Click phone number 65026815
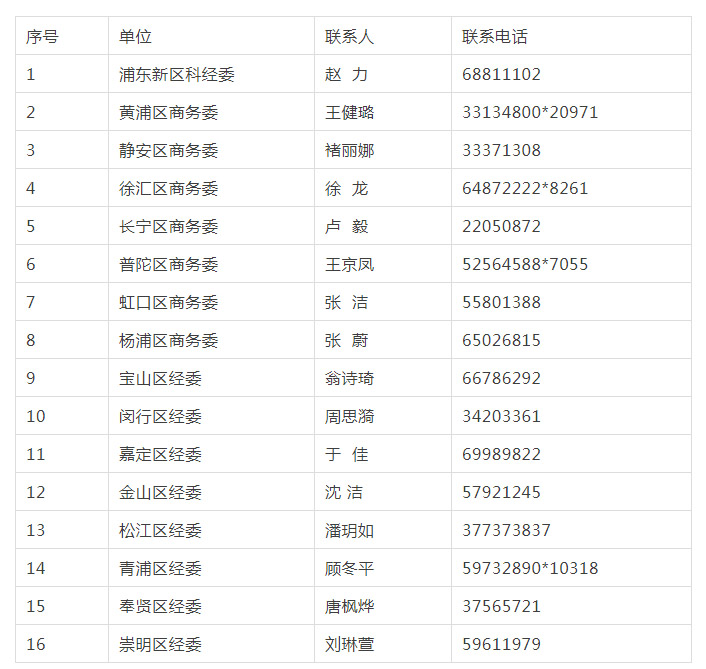This screenshot has height=669, width=706. pyautogui.click(x=501, y=341)
